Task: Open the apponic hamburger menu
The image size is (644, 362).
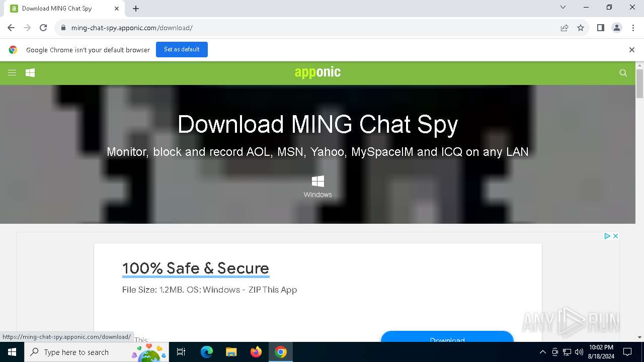Action: (x=12, y=73)
